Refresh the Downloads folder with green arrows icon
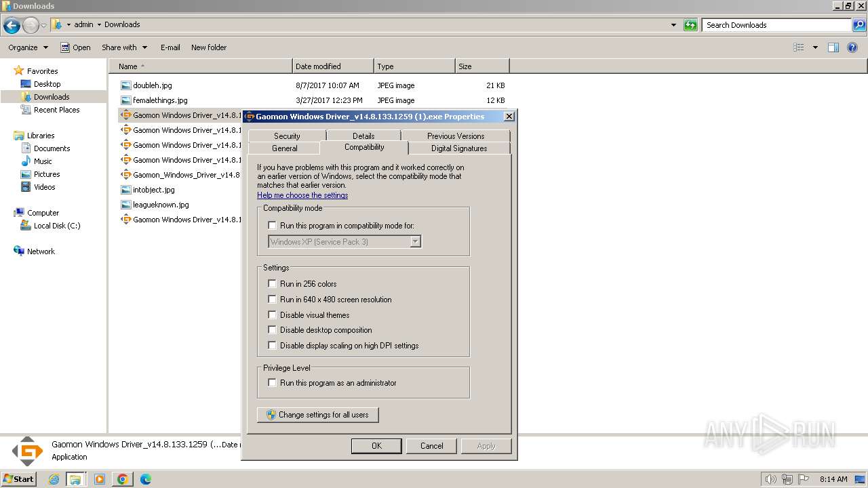This screenshot has height=488, width=868. pyautogui.click(x=690, y=25)
